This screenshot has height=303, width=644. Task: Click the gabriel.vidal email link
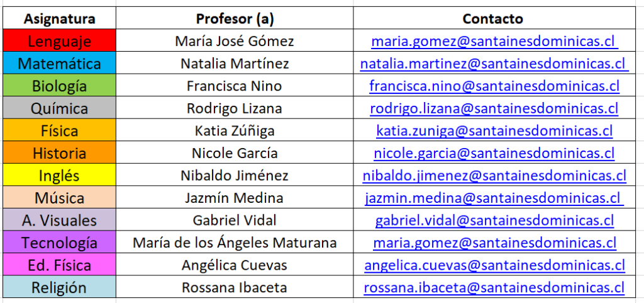(x=494, y=220)
